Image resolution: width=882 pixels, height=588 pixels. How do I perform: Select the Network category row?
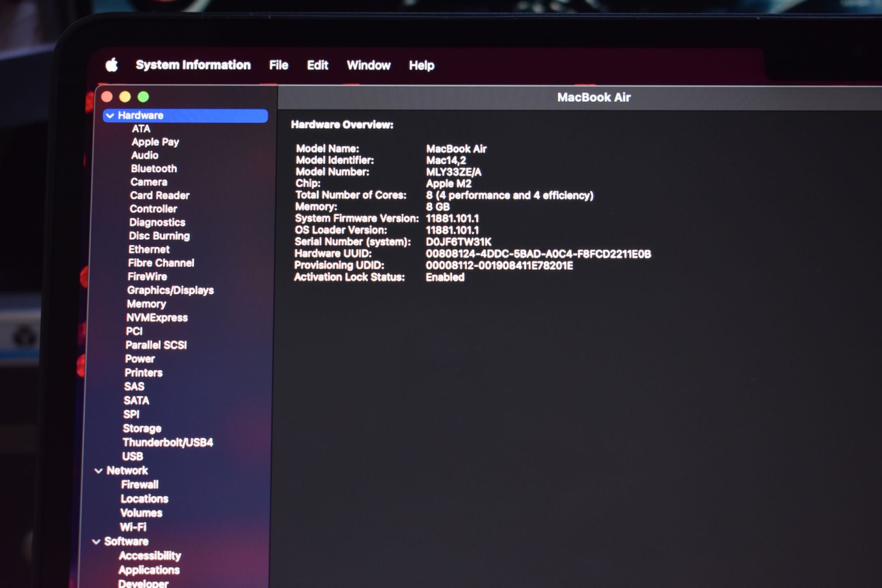(x=127, y=471)
